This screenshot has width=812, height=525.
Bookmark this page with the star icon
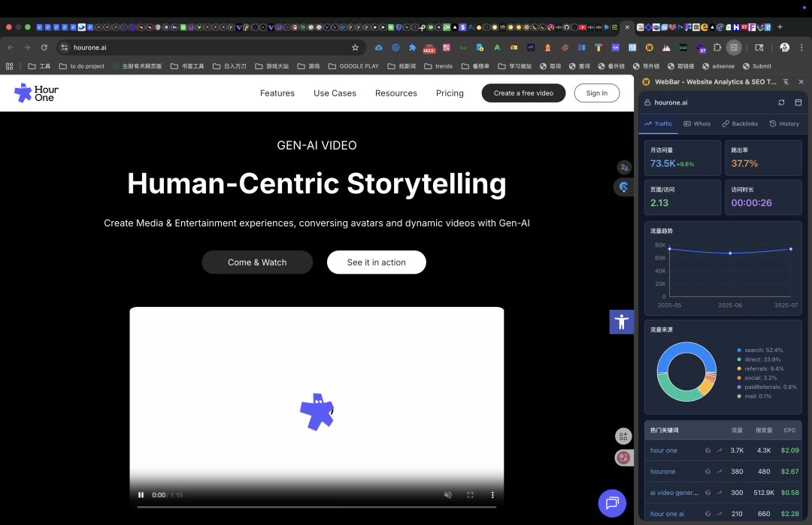[355, 47]
